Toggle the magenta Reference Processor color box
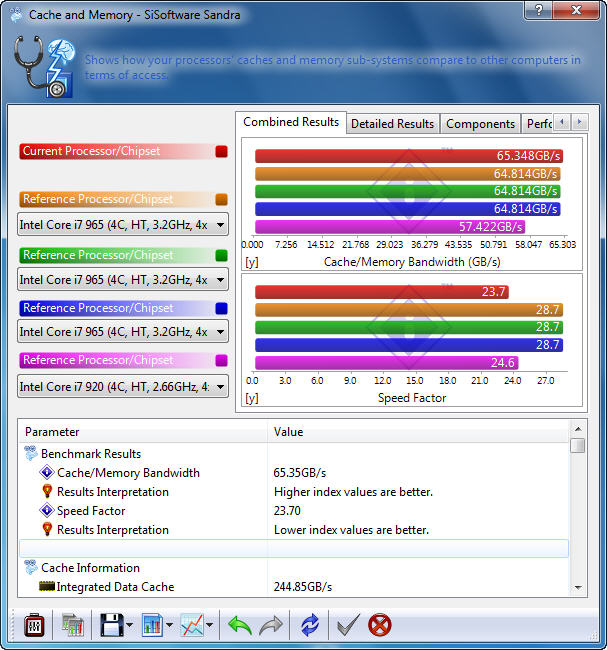This screenshot has width=607, height=650. tap(221, 360)
